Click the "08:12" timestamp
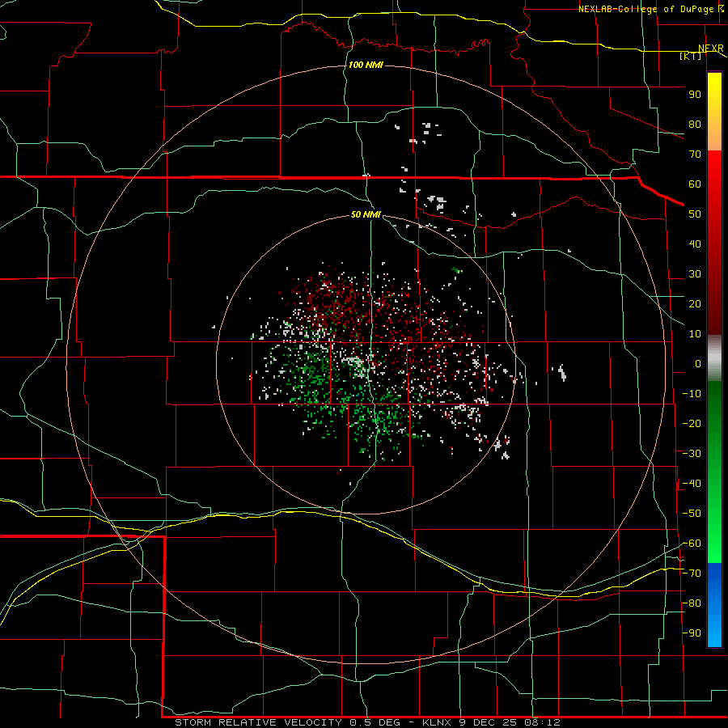This screenshot has width=728, height=728. 542,722
